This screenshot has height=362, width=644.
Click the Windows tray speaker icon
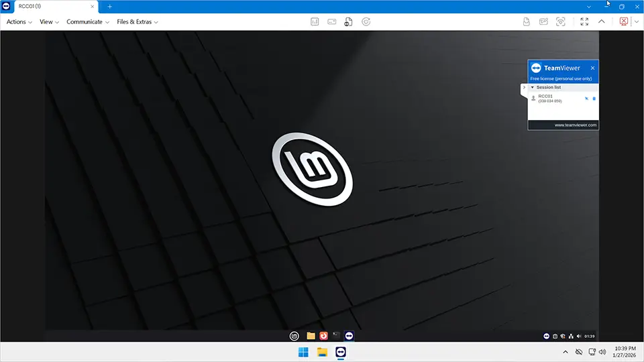click(x=602, y=352)
